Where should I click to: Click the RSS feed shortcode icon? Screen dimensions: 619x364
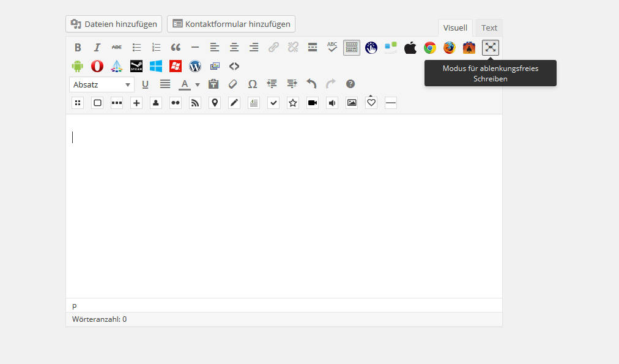[x=195, y=103]
